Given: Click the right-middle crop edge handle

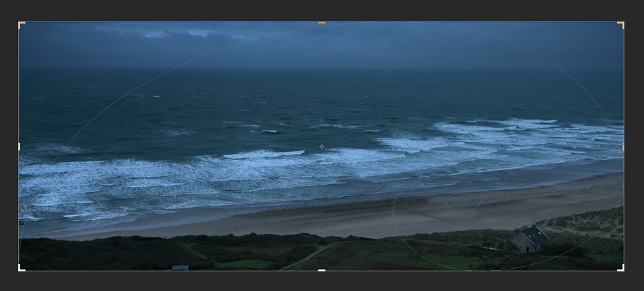Looking at the screenshot, I should (623, 147).
